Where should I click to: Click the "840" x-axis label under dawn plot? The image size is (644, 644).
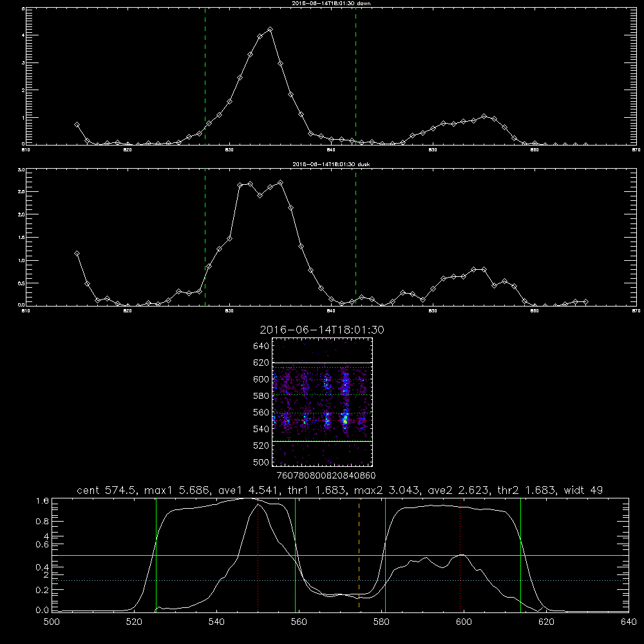pos(331,150)
